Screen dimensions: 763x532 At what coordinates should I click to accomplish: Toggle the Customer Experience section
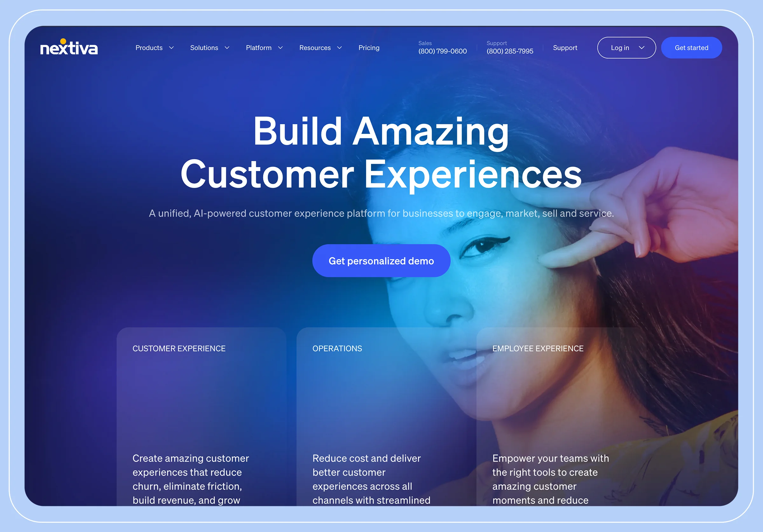179,348
